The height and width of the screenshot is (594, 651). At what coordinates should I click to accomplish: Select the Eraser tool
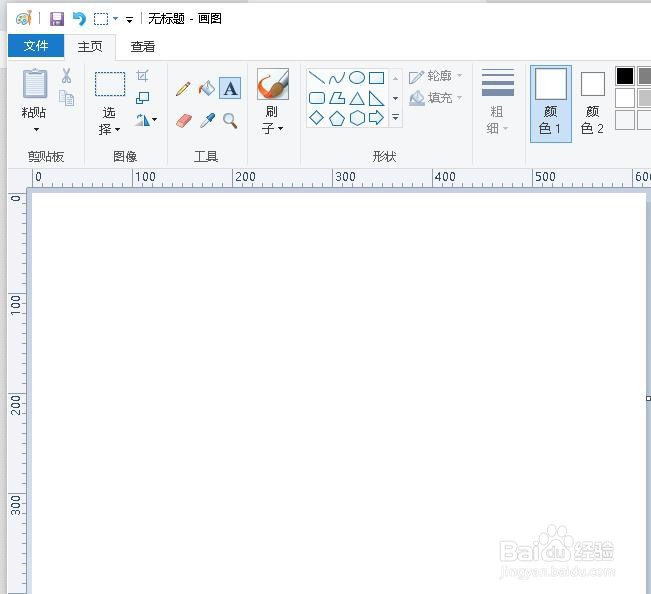tap(184, 121)
